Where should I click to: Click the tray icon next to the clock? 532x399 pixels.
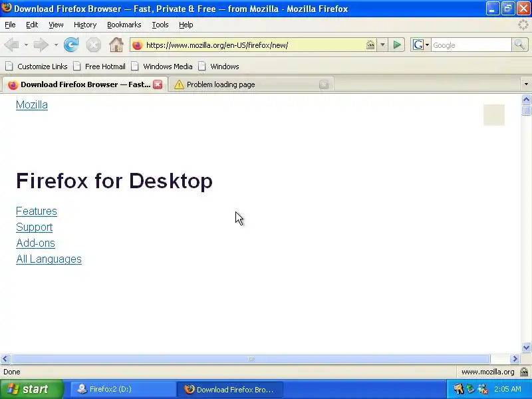[483, 389]
